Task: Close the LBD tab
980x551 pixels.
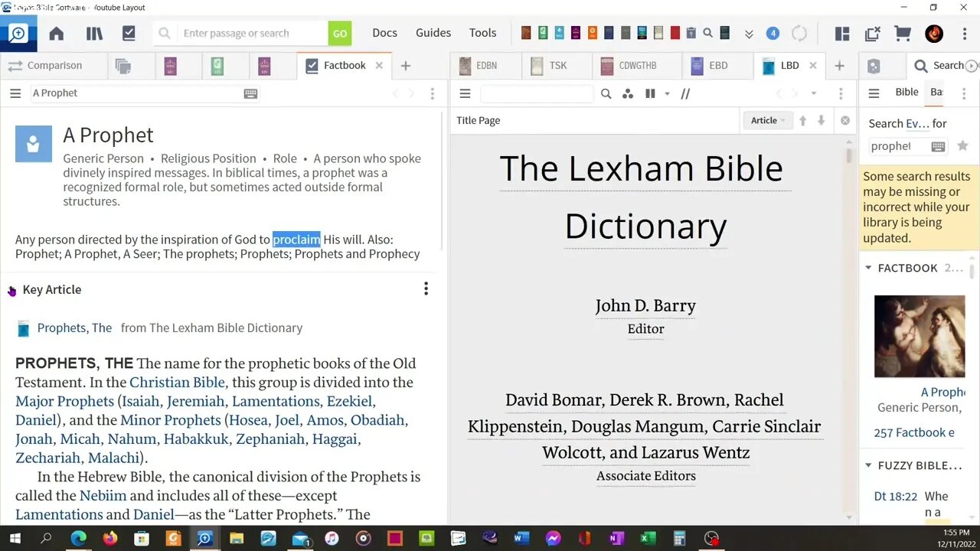Action: [813, 65]
